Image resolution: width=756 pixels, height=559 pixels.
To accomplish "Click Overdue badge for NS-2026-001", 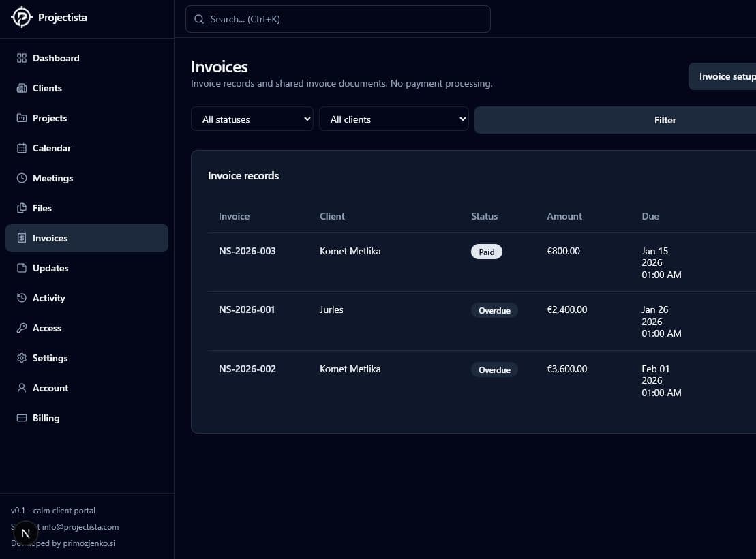I will tap(494, 311).
